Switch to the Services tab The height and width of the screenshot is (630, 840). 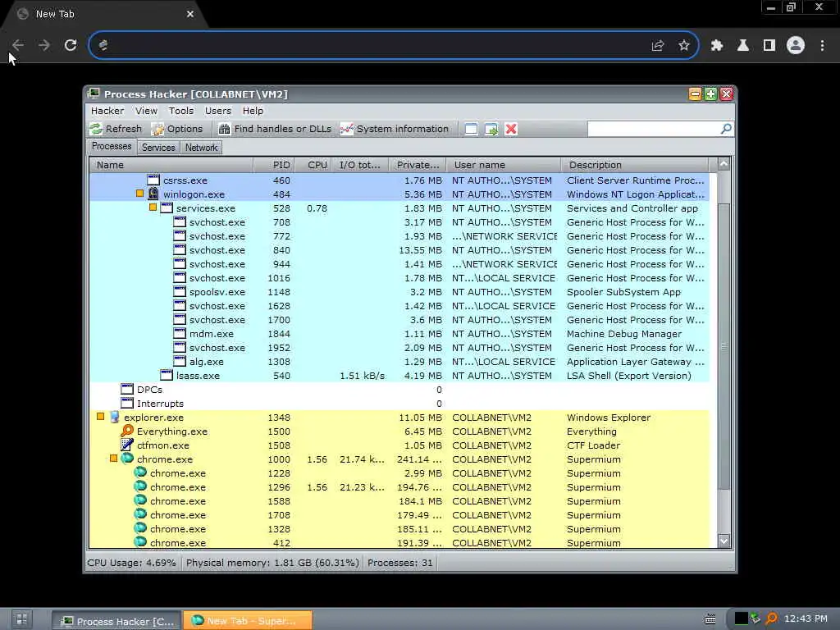158,148
